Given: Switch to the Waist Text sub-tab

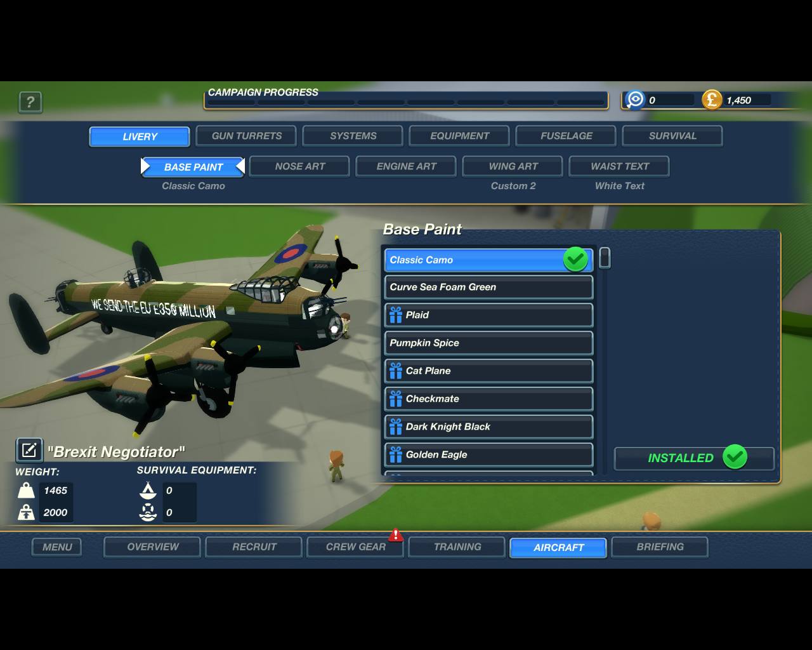Looking at the screenshot, I should (x=619, y=166).
